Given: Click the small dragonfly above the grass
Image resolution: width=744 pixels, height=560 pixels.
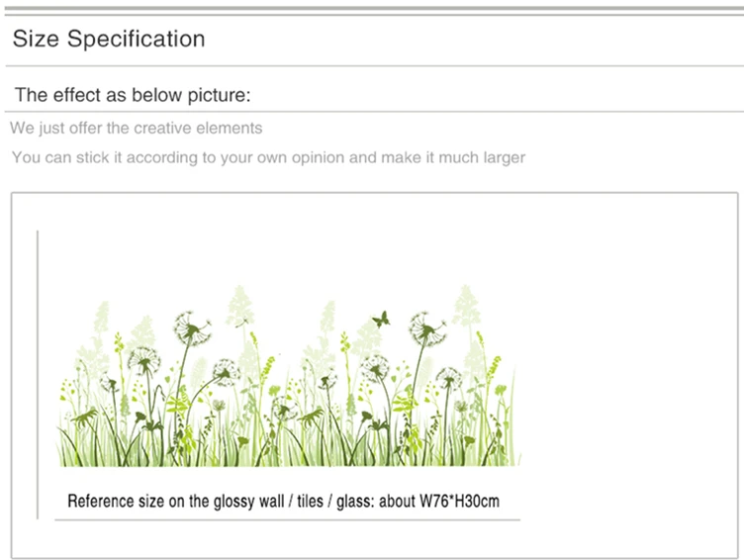Looking at the screenshot, I should pos(242,322).
